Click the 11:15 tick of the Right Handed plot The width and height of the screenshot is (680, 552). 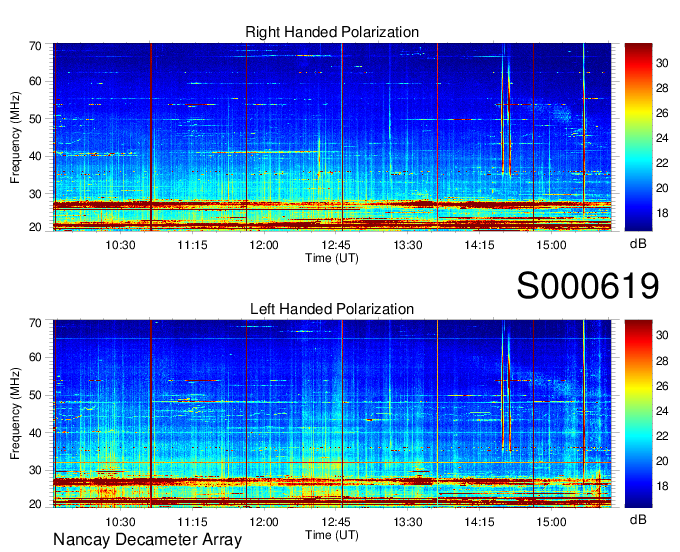point(192,245)
